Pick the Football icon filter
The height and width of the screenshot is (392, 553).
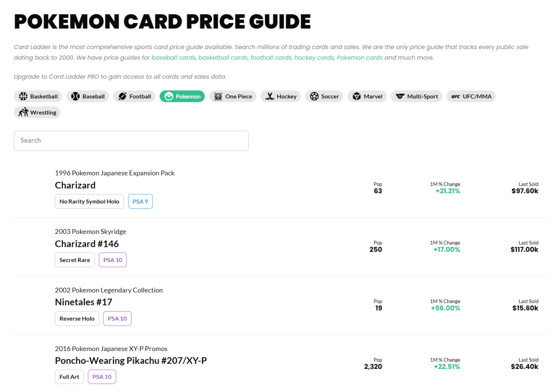[122, 96]
